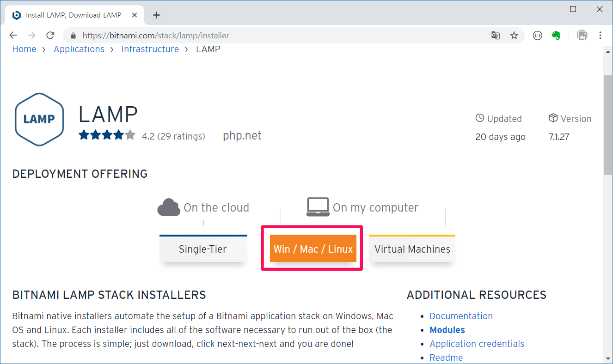This screenshot has width=613, height=364.
Task: Bookmark this page with the star icon
Action: pos(514,36)
